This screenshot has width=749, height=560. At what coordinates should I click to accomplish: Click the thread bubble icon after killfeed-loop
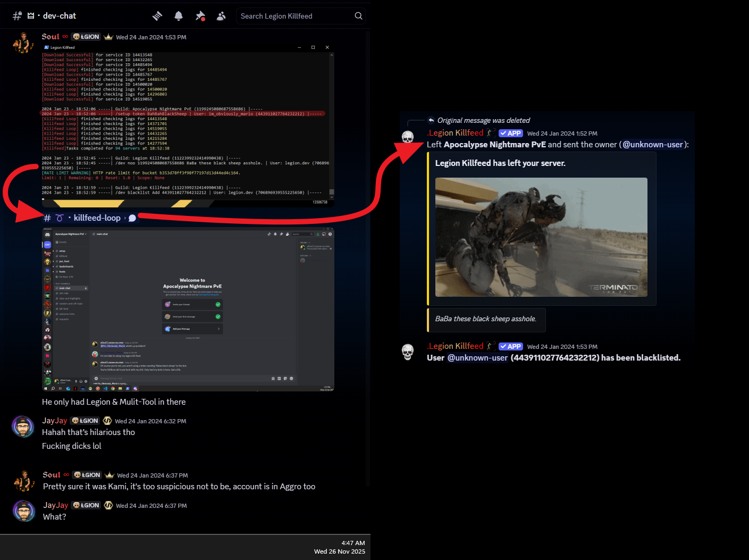132,218
